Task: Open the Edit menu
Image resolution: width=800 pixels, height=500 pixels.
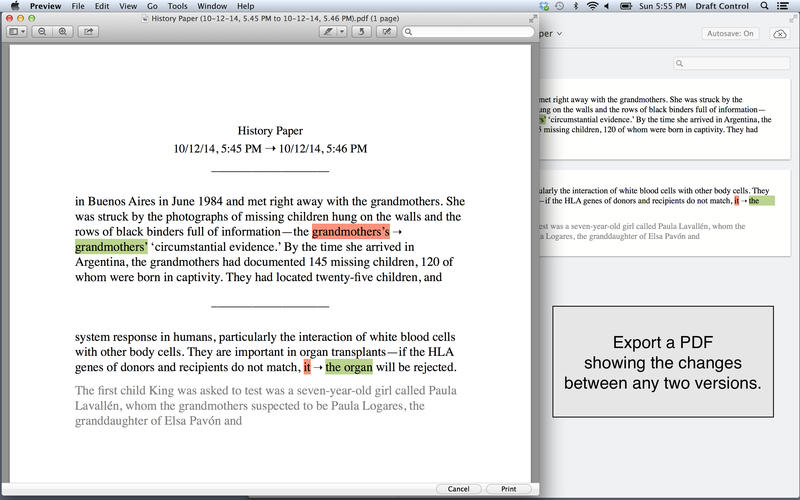Action: tap(102, 6)
